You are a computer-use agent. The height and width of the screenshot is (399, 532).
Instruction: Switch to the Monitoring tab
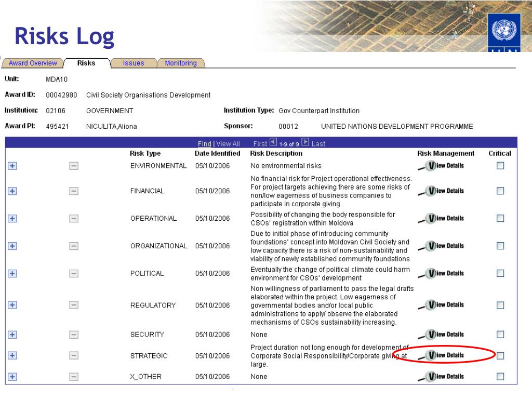(181, 63)
